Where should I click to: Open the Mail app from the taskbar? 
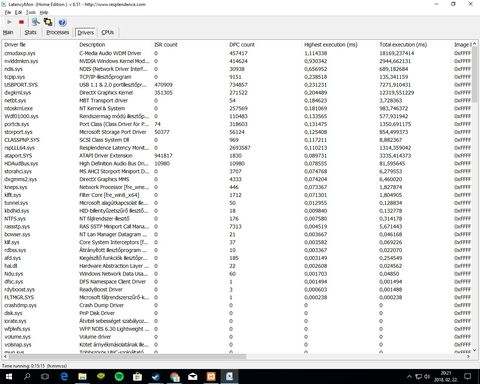193,377
